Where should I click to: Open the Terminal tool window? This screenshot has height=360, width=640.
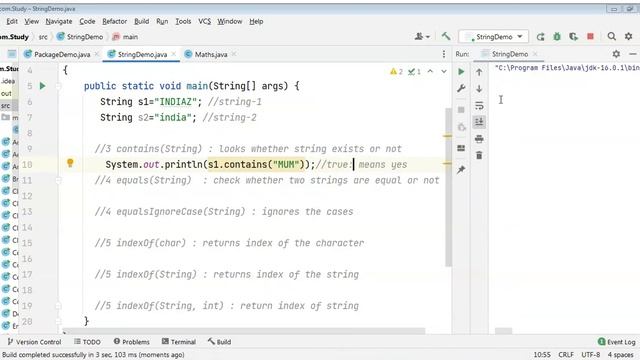point(179,342)
